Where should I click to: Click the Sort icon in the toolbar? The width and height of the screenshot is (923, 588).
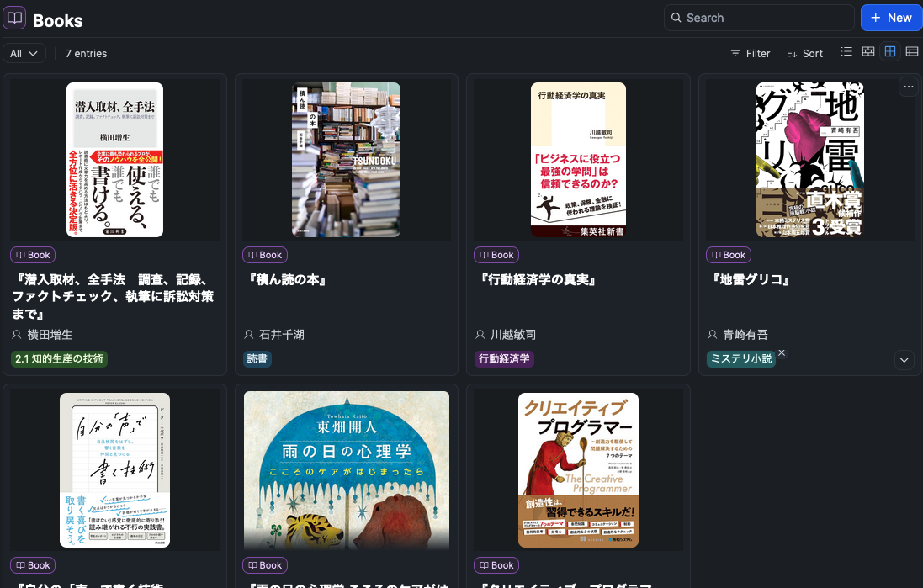point(792,53)
